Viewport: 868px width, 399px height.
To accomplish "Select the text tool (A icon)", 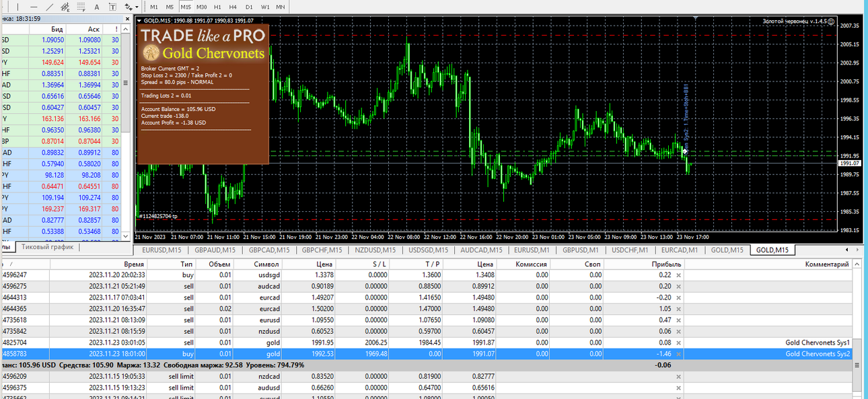I will pos(96,7).
